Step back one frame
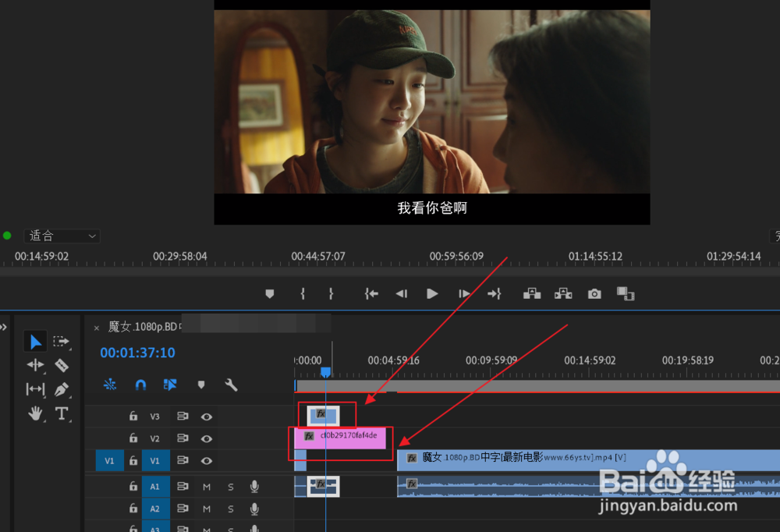Image resolution: width=780 pixels, height=532 pixels. 402,294
